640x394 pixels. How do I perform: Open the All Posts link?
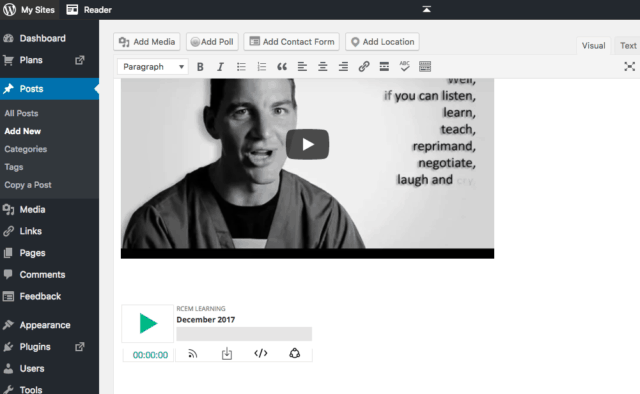21,114
